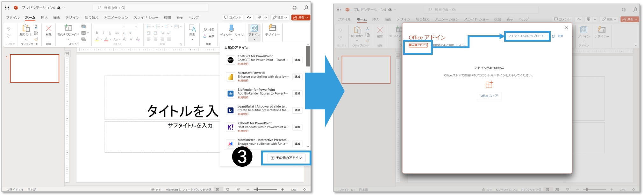
Task: Click the Designer icon in left ribbon
Action: pos(272,28)
